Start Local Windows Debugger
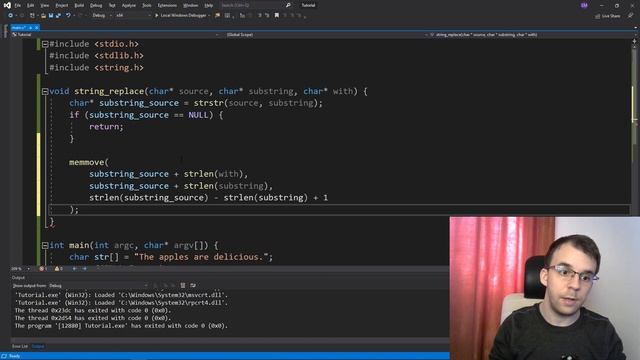Viewport: 640px width, 360px height. (182, 16)
